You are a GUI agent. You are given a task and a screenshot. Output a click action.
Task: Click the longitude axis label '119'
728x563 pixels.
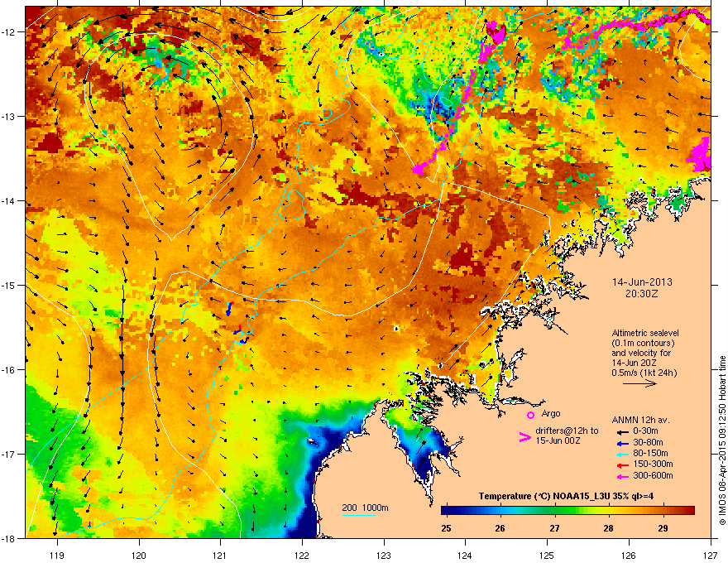tap(57, 555)
